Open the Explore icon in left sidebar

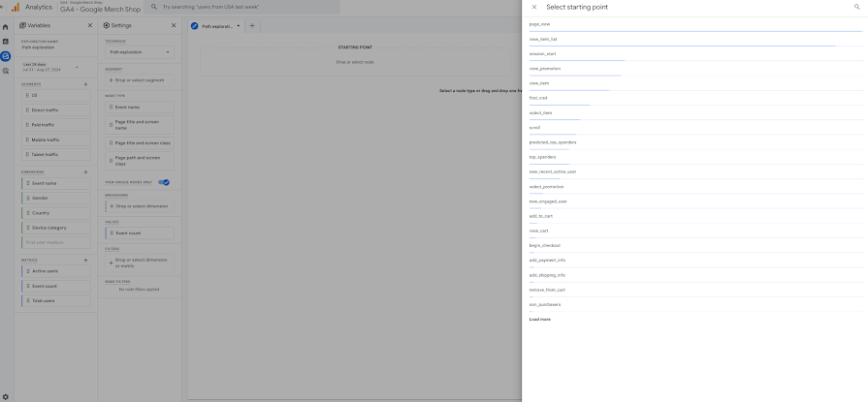coord(6,56)
